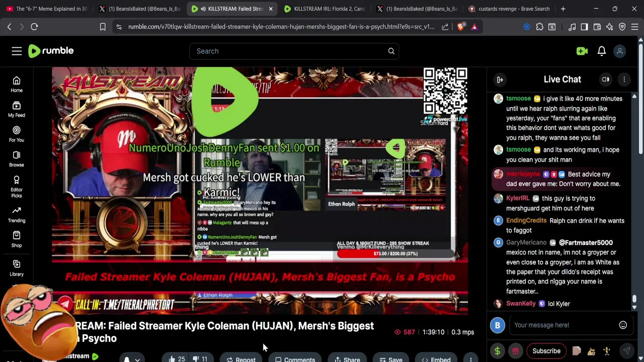
Task: Click the Subscribe button in chat
Action: click(x=546, y=351)
